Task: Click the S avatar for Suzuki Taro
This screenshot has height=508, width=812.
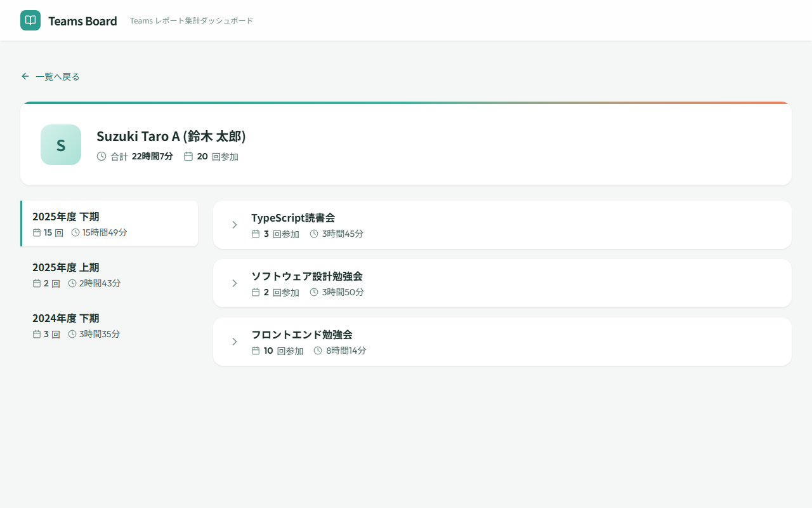Action: click(61, 145)
